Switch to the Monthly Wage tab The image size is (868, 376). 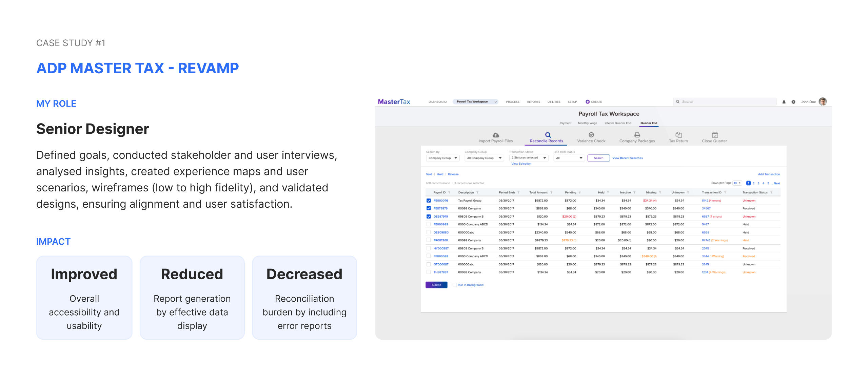pyautogui.click(x=587, y=123)
